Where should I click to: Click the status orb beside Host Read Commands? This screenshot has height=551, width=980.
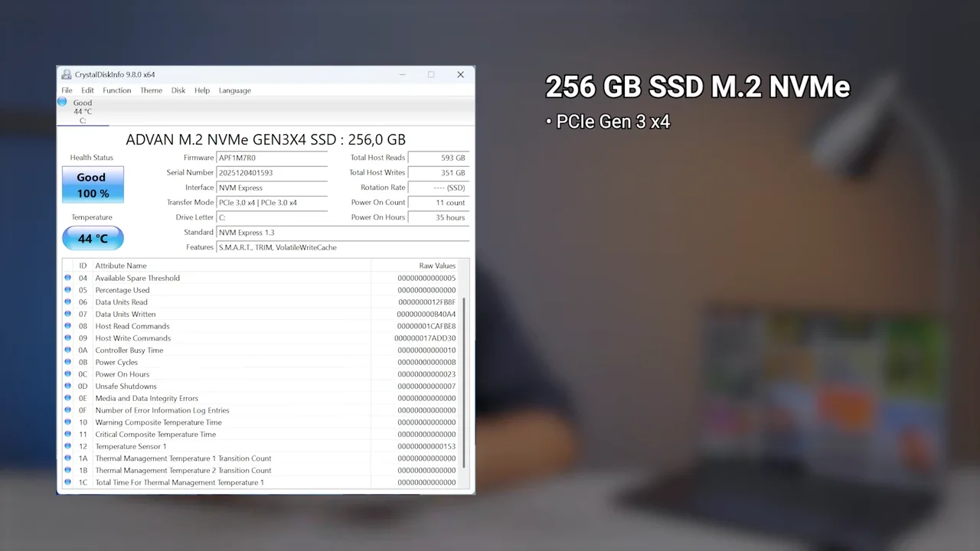pyautogui.click(x=67, y=326)
